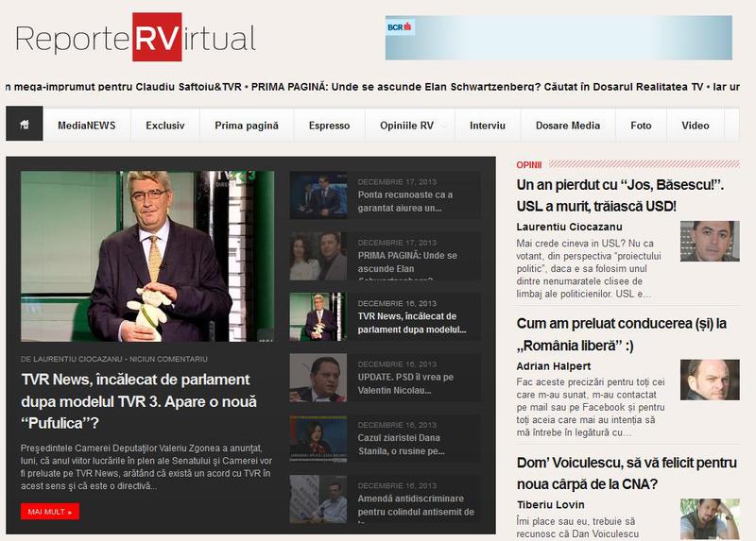
Task: Go to the Video section
Action: click(x=696, y=126)
